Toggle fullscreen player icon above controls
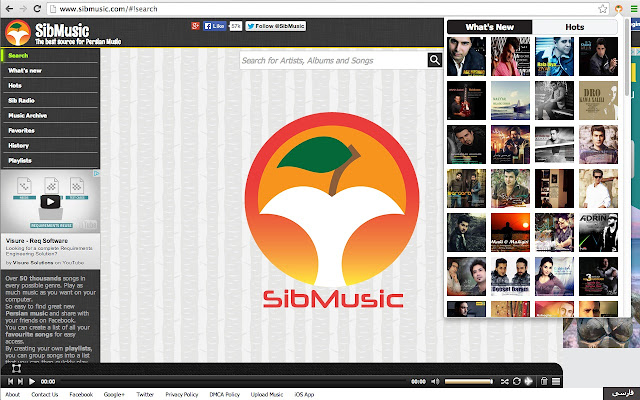Screen dimensions: 640x400 point(16,369)
